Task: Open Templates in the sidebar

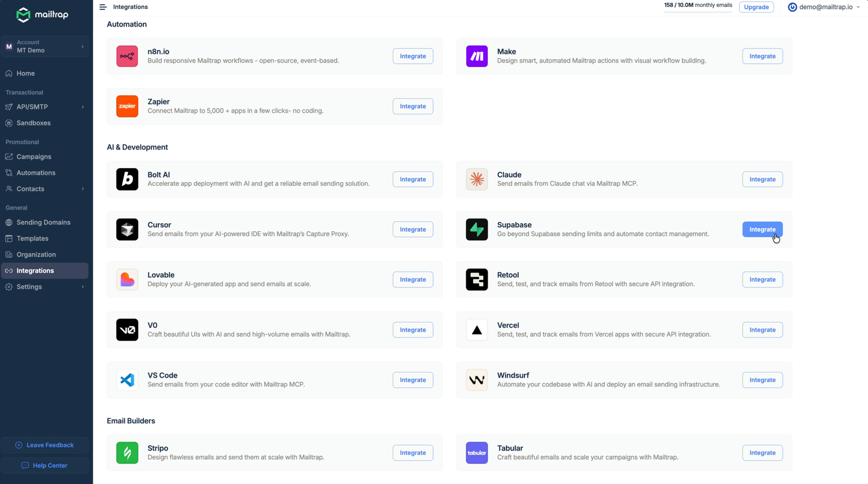Action: point(45,239)
